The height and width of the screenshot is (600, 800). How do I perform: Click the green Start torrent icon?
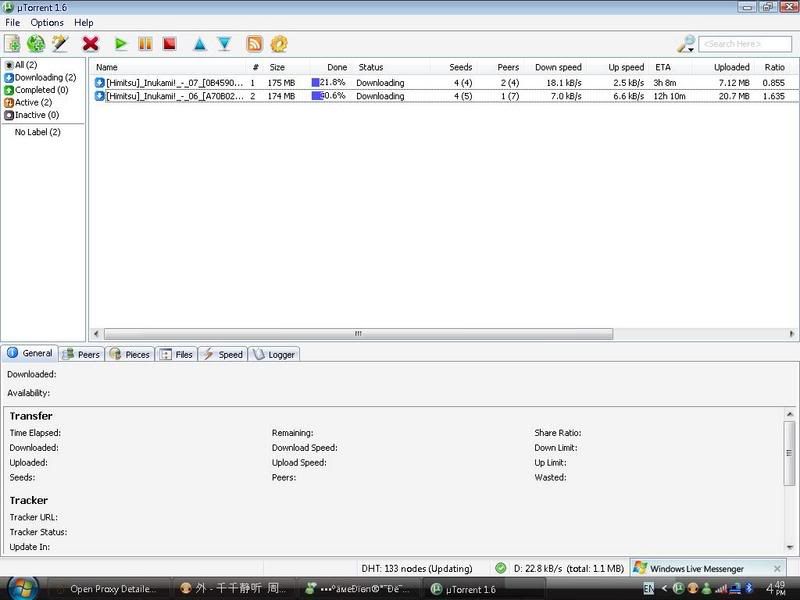[121, 44]
